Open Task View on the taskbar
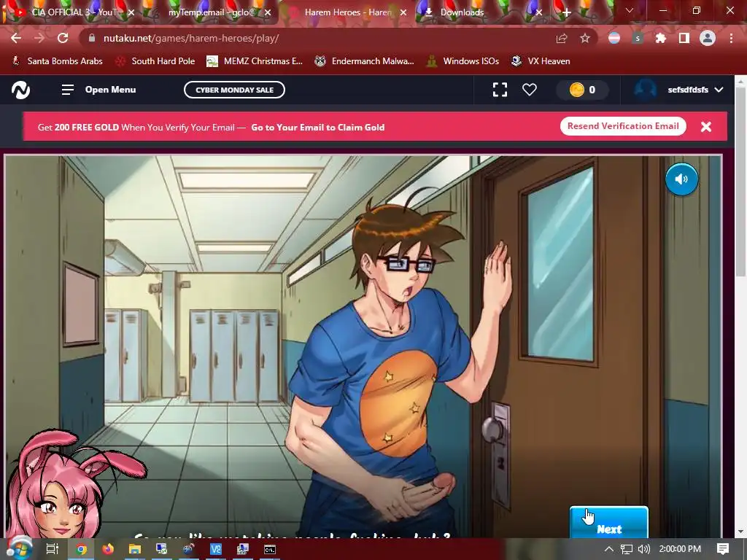This screenshot has width=747, height=560. tap(53, 549)
